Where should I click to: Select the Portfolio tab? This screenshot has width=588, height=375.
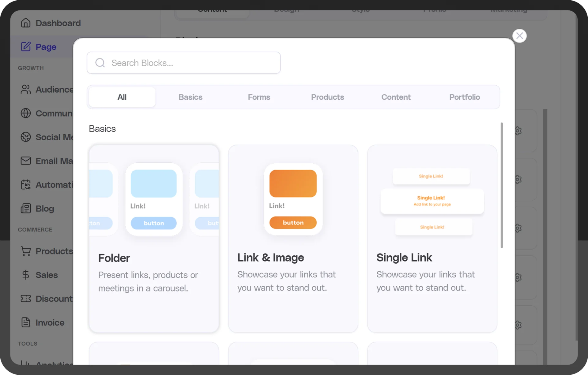[x=464, y=97]
